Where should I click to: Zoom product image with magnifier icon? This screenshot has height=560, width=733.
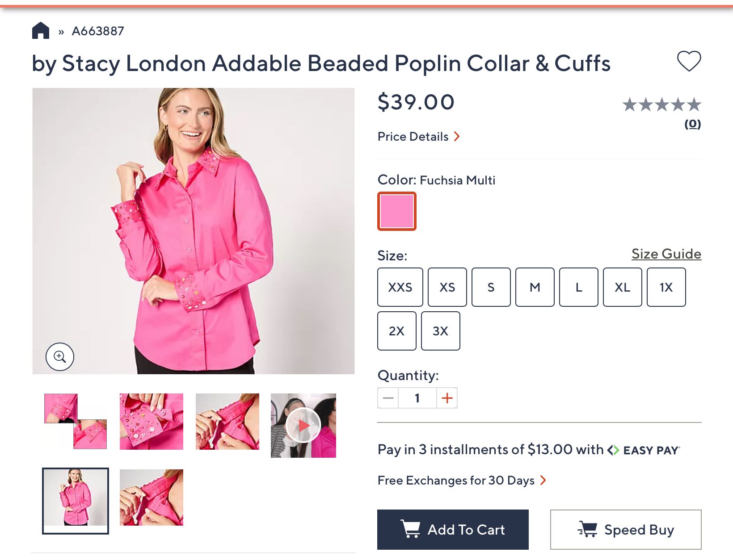[60, 357]
